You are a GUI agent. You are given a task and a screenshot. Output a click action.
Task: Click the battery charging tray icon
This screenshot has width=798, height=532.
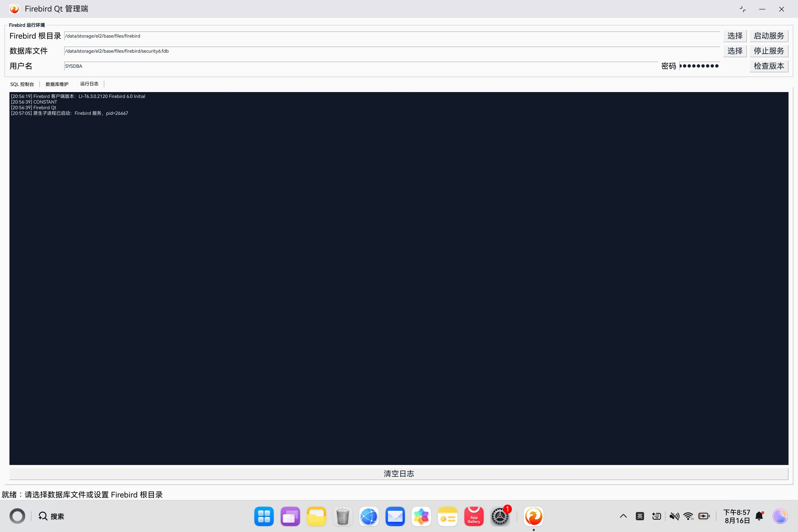[x=704, y=516]
